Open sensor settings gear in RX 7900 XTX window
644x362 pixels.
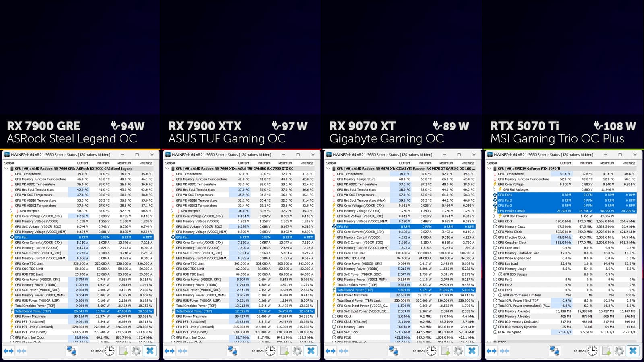tap(297, 351)
